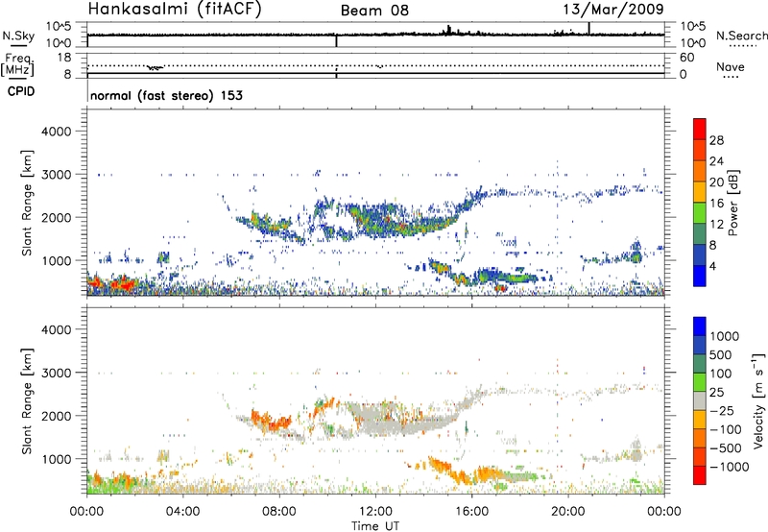The image size is (768, 532).
Task: Click the 16 value on Power color bar
Action: 716,204
